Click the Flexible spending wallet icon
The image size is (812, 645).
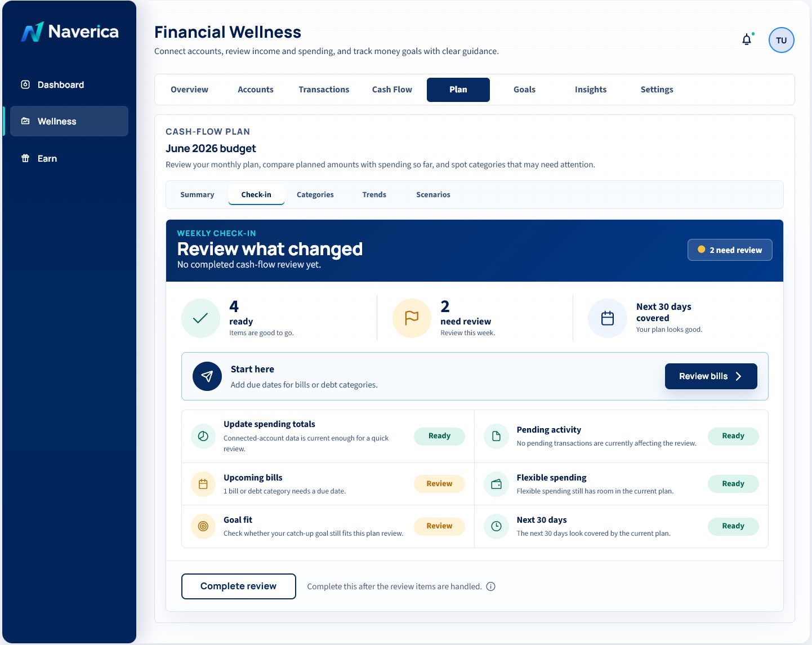click(496, 484)
